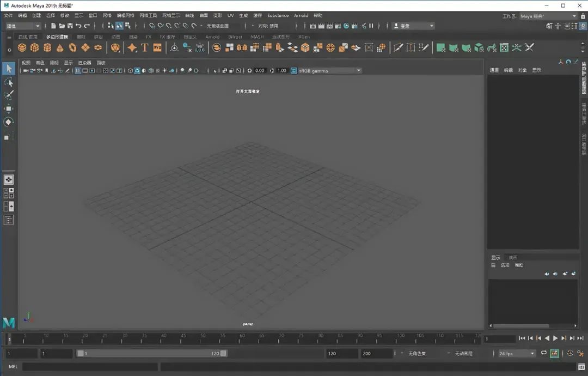
Task: Click the playback range slider bar
Action: tap(151, 354)
